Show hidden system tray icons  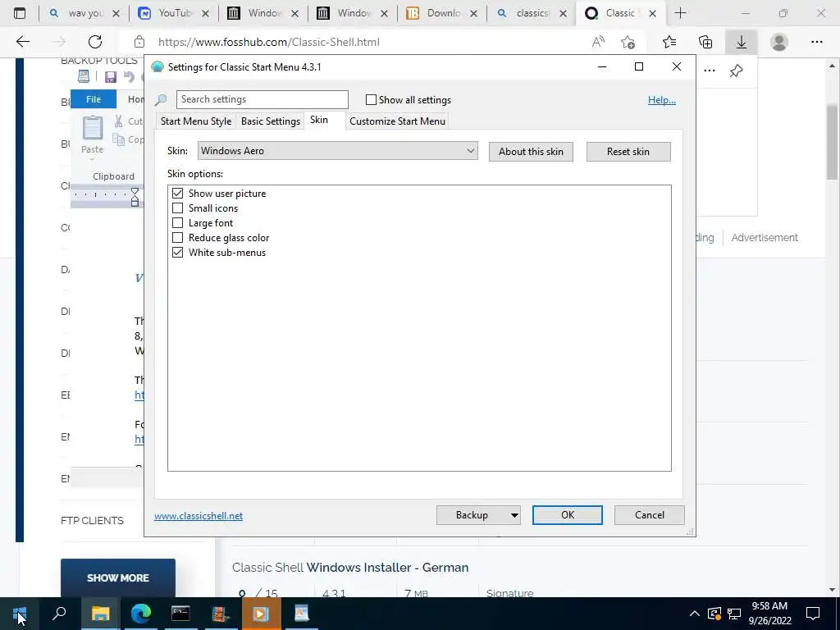point(694,614)
